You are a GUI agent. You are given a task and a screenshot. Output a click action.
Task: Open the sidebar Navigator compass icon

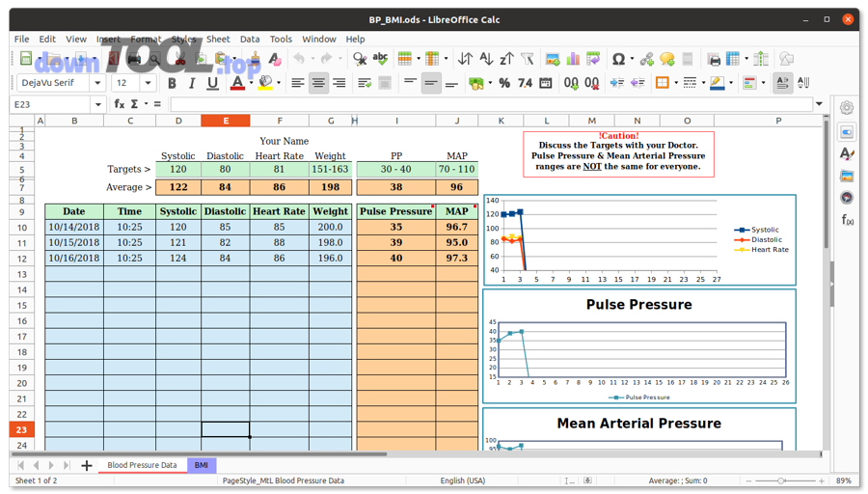847,198
